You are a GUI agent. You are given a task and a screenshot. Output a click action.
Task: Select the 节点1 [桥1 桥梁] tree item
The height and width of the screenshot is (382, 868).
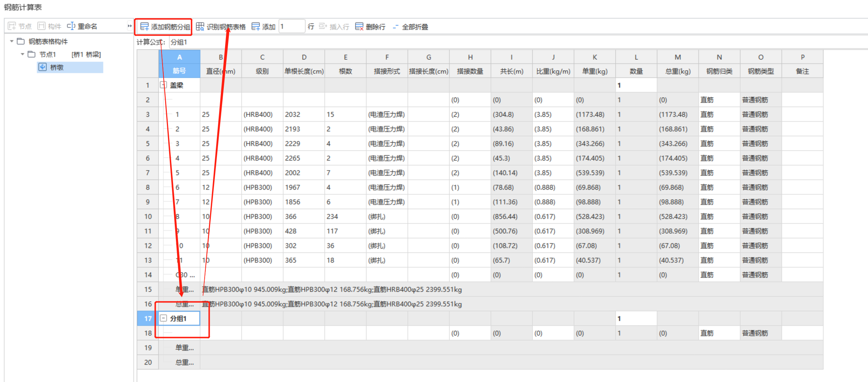click(70, 54)
